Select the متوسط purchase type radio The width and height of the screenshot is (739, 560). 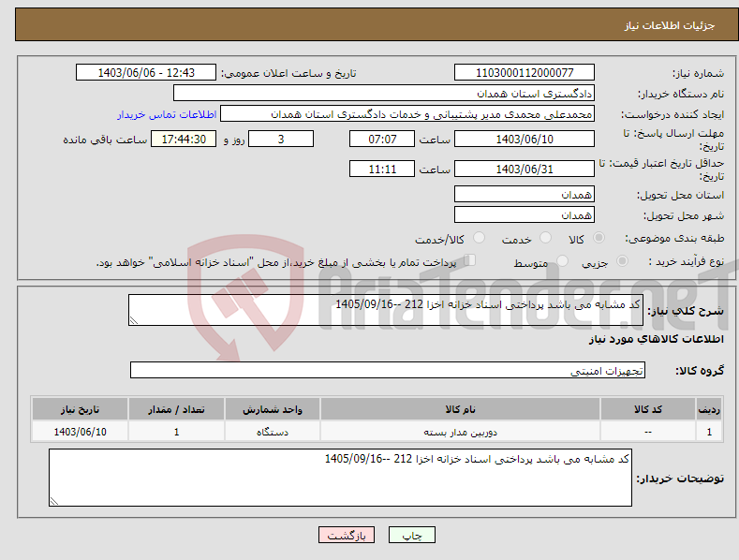point(562,260)
